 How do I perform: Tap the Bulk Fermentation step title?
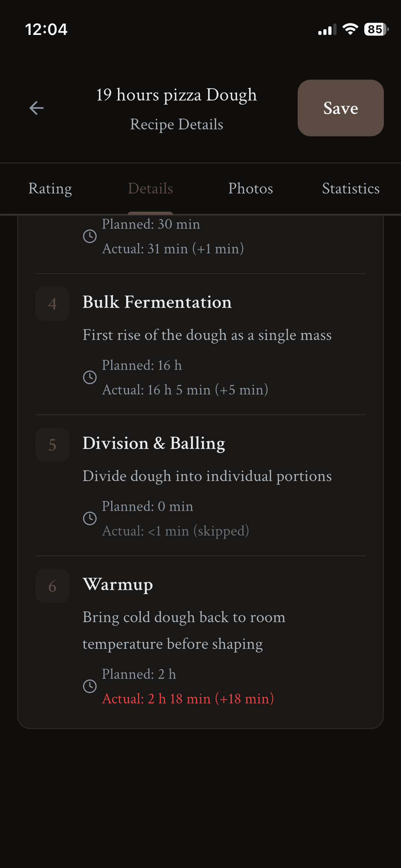[x=157, y=302]
